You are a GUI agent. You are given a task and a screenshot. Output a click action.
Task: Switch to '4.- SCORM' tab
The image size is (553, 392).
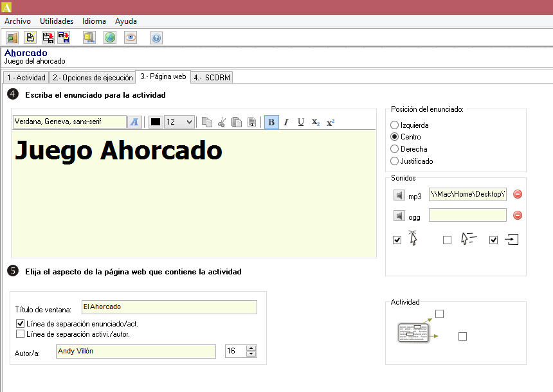point(212,78)
